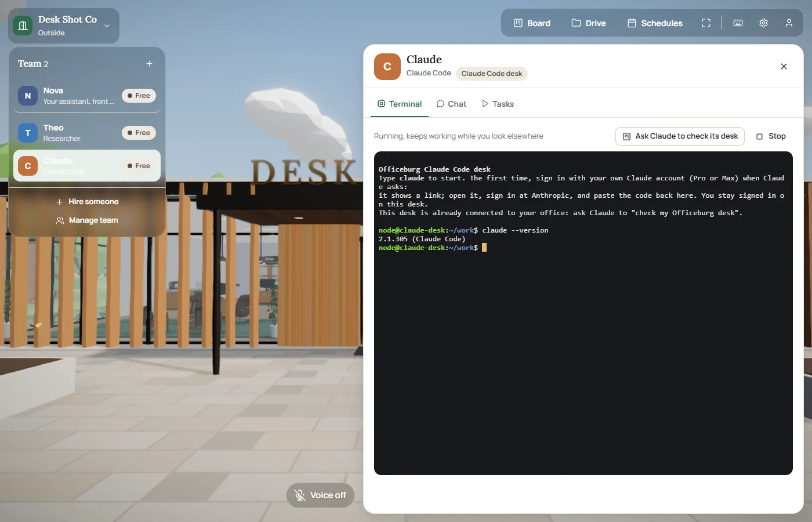Viewport: 812px width, 522px height.
Task: Click Theo's Free status badge
Action: [x=139, y=133]
